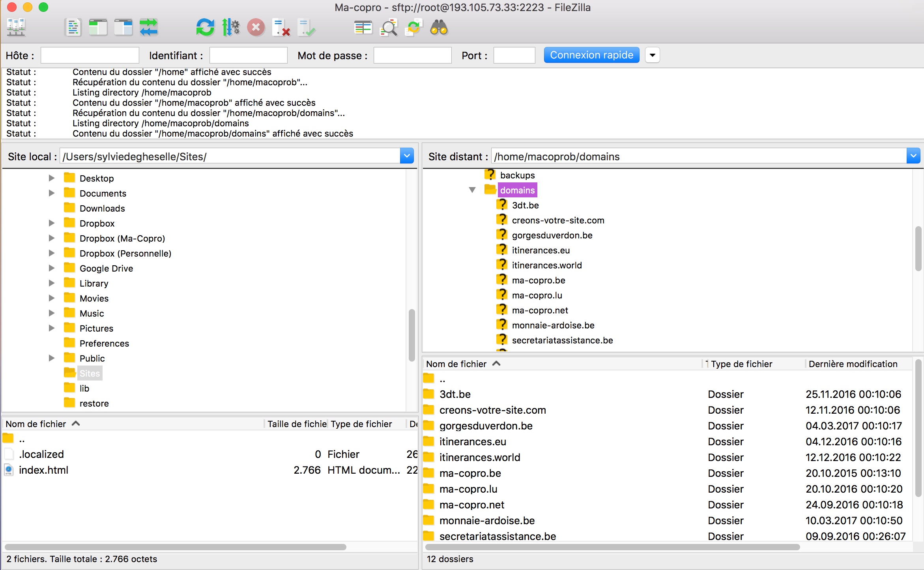Select the Sites folder in local tree

90,373
